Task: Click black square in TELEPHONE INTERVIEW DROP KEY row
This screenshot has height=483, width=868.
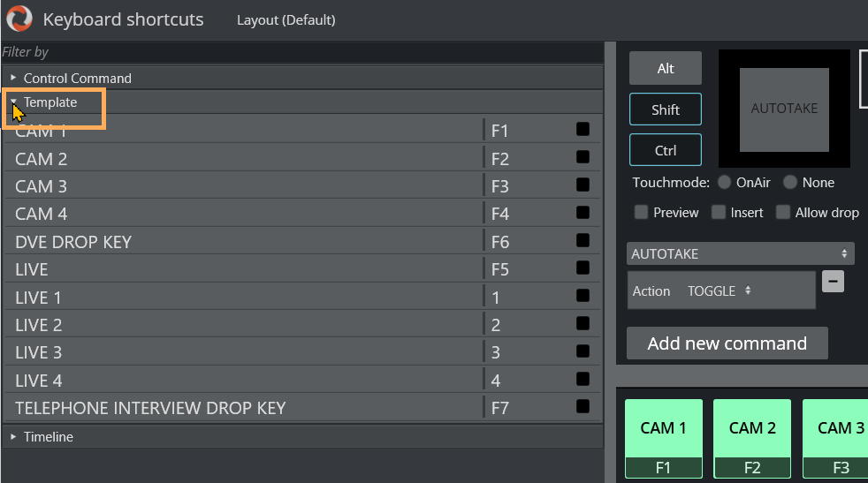Action: (582, 407)
